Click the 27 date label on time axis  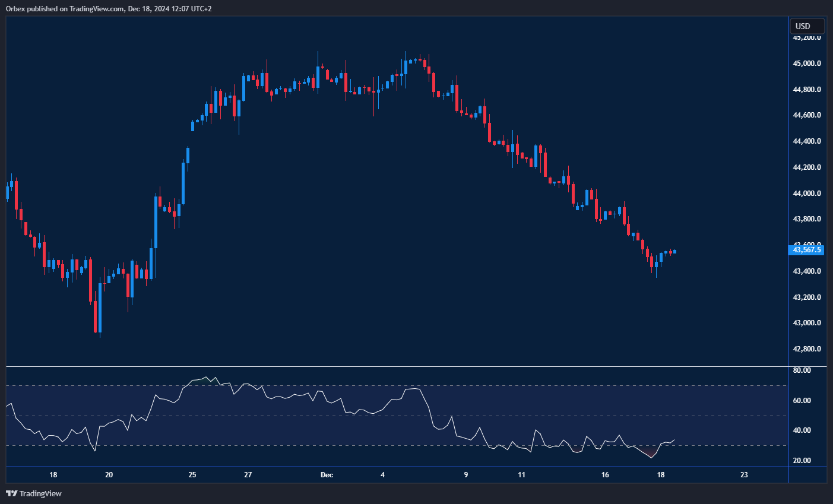point(248,475)
